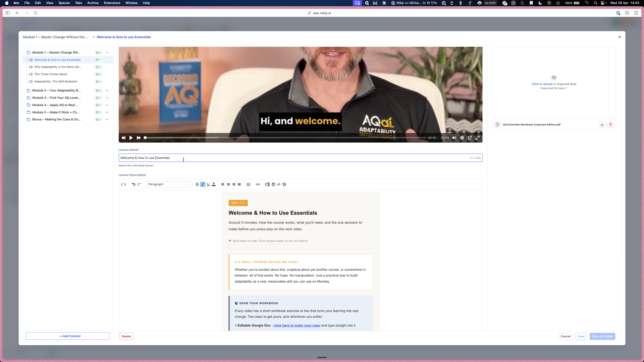Insert an image into the description

click(x=285, y=184)
